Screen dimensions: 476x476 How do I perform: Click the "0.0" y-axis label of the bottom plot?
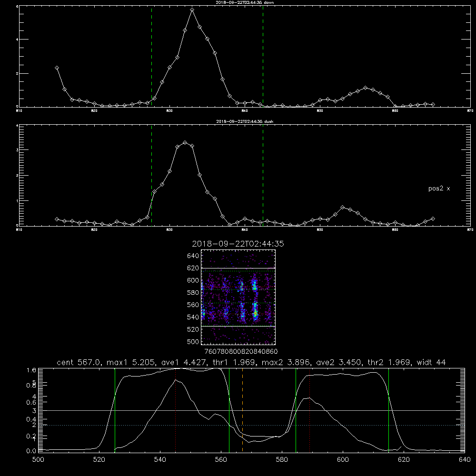click(x=31, y=451)
